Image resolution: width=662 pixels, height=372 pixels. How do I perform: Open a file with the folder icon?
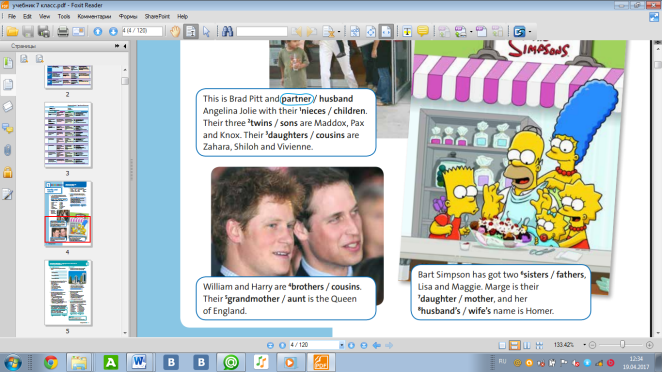12,32
